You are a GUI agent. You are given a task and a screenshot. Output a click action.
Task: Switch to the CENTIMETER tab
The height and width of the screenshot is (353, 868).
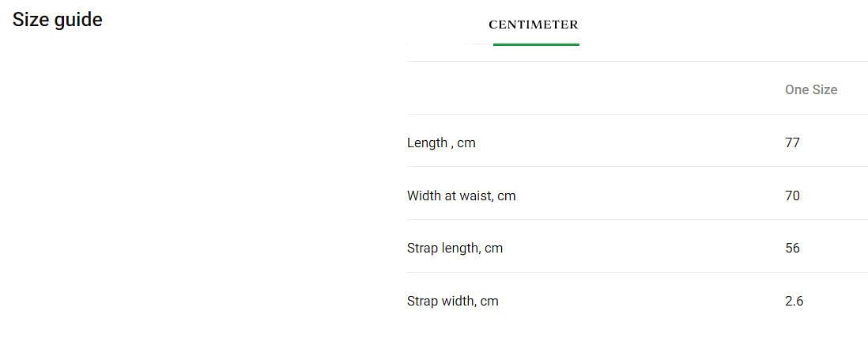(x=534, y=25)
